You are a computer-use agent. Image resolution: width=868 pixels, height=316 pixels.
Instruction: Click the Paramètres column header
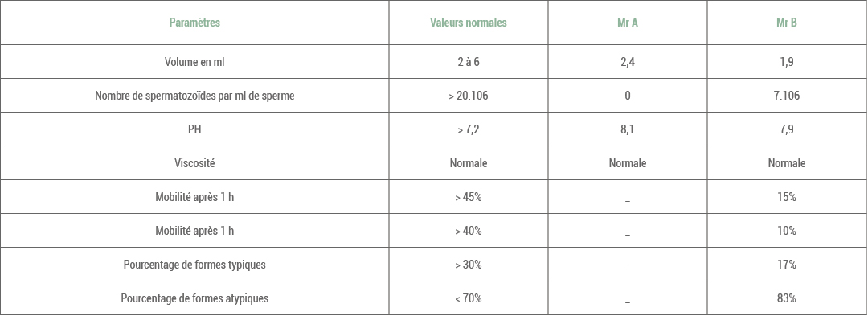[194, 23]
